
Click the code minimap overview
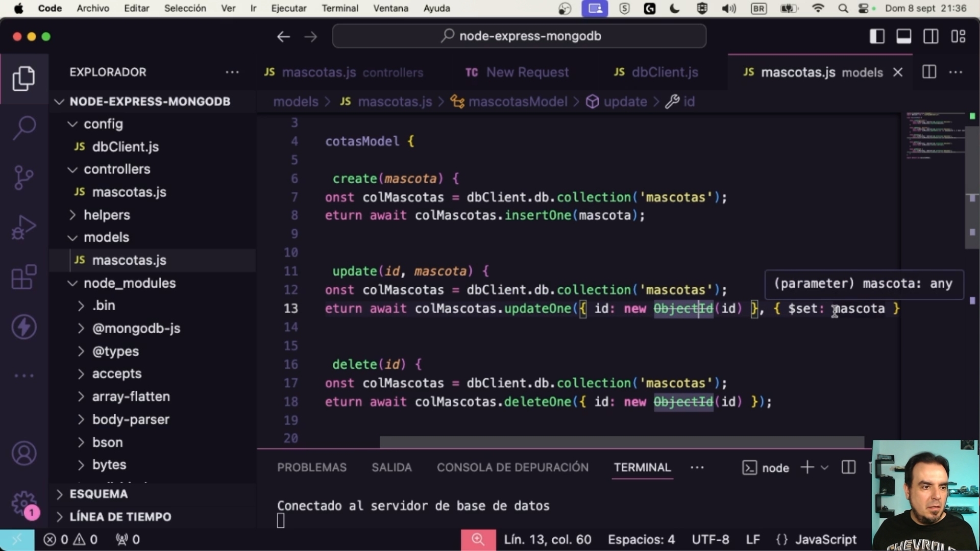point(935,136)
